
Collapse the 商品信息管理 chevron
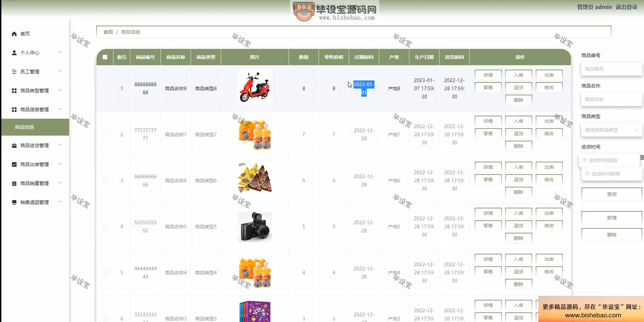[x=60, y=109]
